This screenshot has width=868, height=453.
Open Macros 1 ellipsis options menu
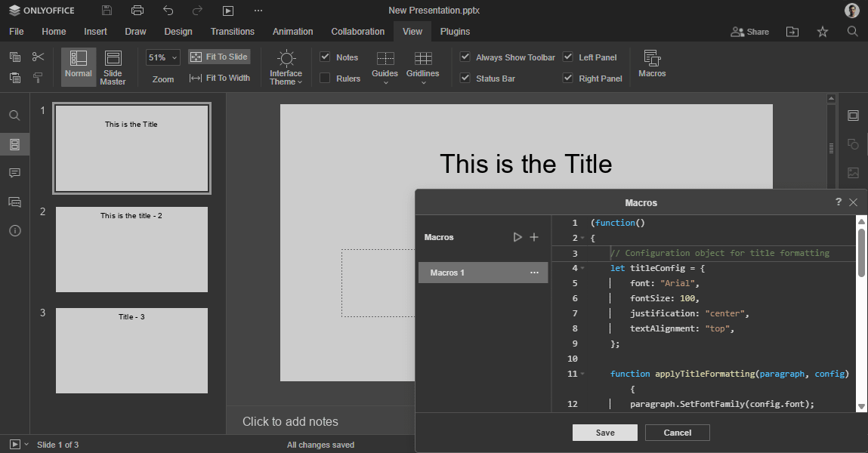tap(534, 273)
